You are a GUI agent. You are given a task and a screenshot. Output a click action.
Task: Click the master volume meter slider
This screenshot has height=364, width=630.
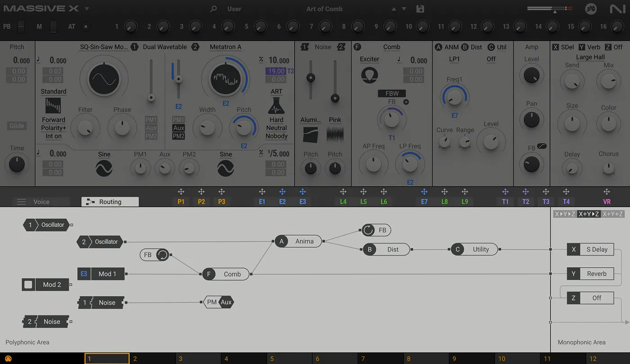tap(550, 9)
